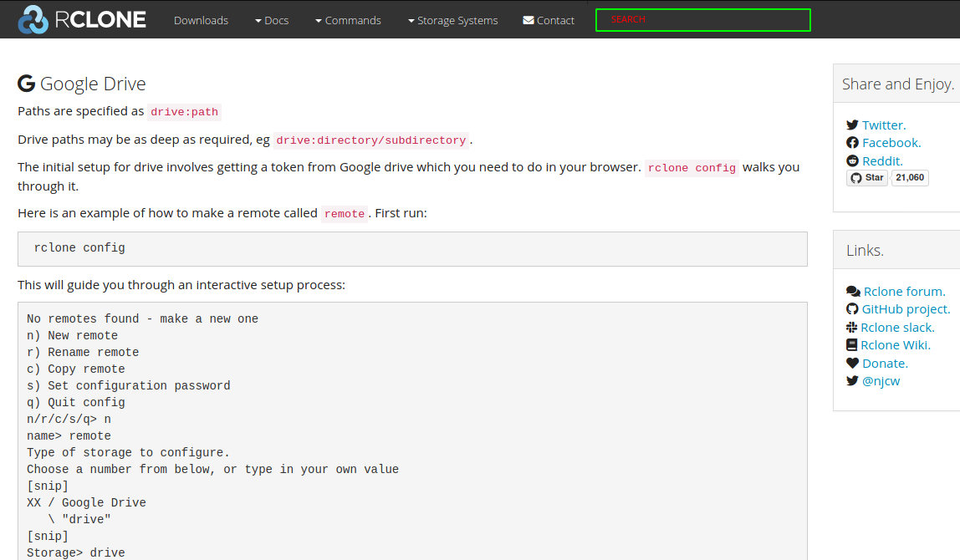Viewport: 960px width, 560px height.
Task: Open the Reddit share link
Action: pyautogui.click(x=882, y=161)
